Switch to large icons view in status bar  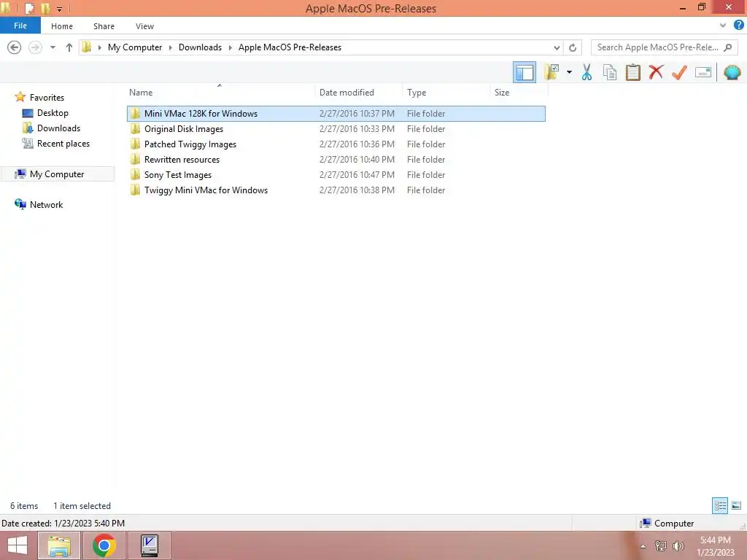[x=736, y=506]
